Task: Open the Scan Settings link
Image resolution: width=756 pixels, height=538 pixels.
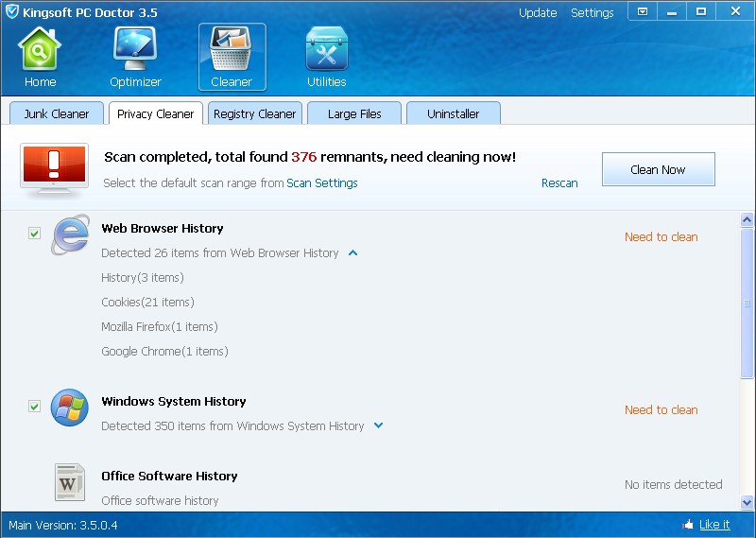Action: point(322,182)
